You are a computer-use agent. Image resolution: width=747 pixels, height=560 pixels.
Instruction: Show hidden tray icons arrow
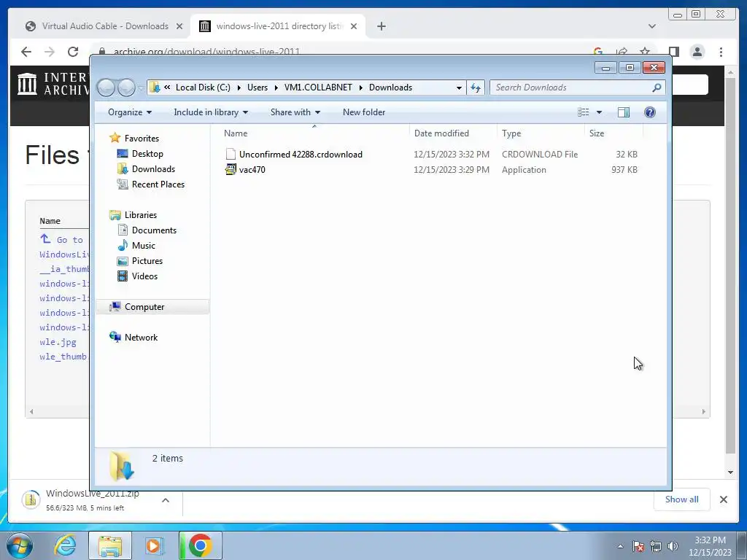[x=620, y=546]
